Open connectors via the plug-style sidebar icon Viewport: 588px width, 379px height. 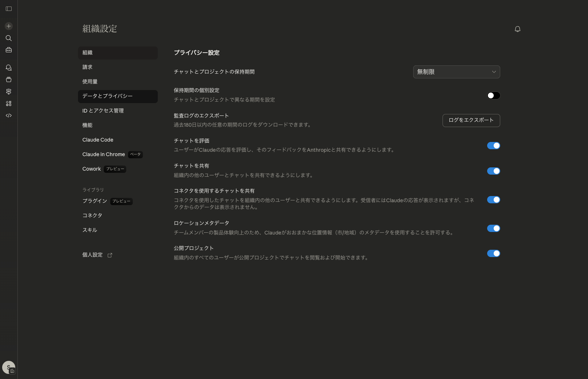click(x=8, y=91)
